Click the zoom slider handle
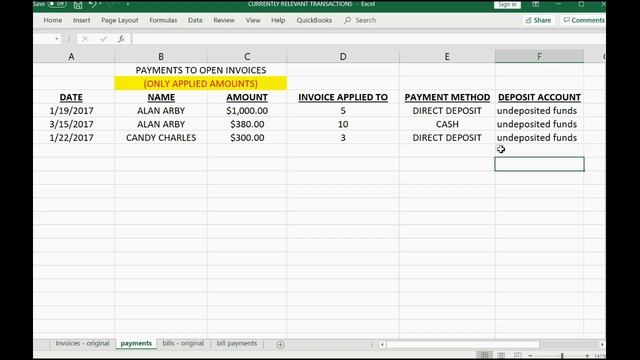 click(562, 356)
